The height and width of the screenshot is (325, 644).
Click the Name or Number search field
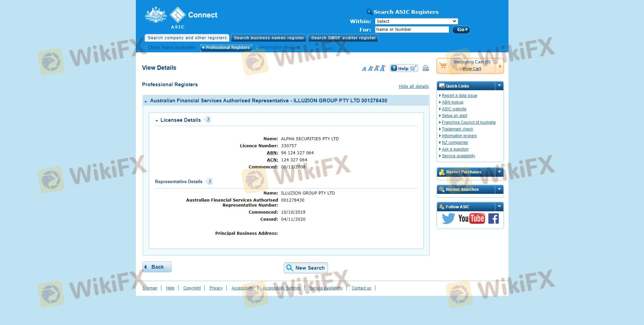(x=412, y=30)
